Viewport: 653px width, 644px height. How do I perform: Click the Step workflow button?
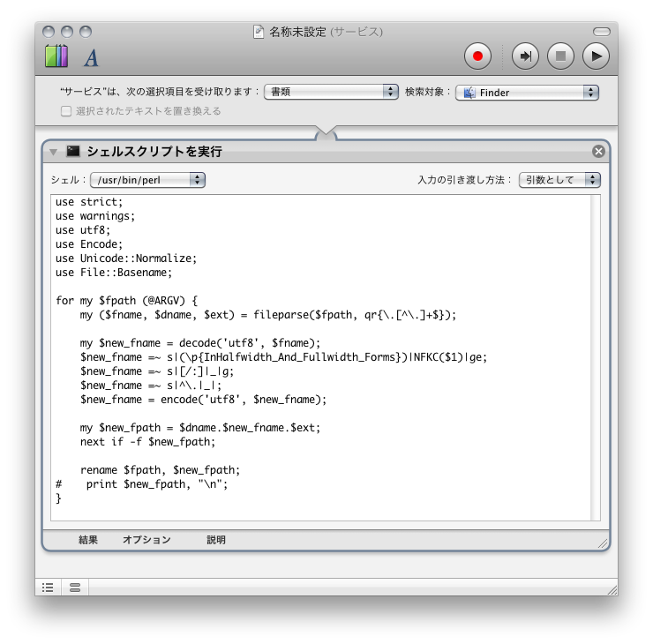click(x=525, y=56)
